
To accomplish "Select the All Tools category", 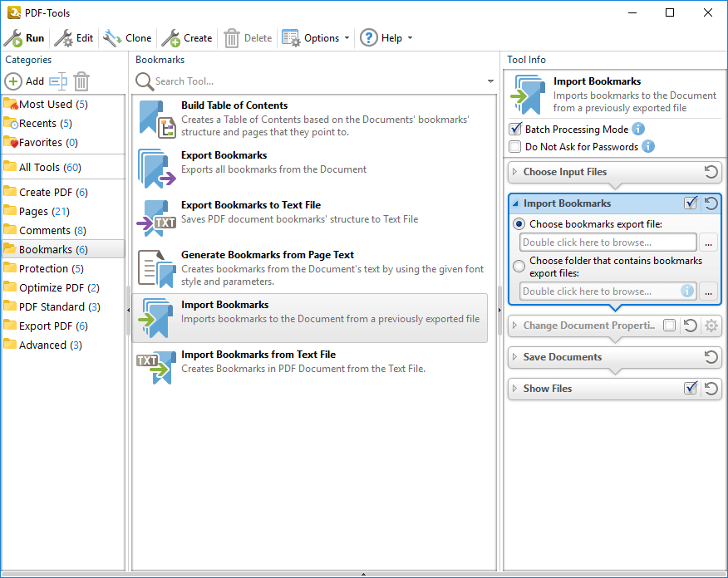I will [x=63, y=167].
